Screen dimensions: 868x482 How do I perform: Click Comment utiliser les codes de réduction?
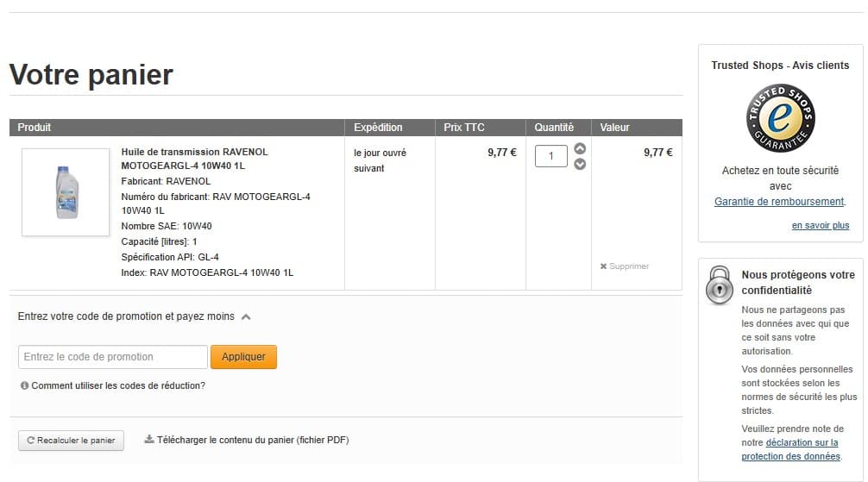tap(118, 385)
